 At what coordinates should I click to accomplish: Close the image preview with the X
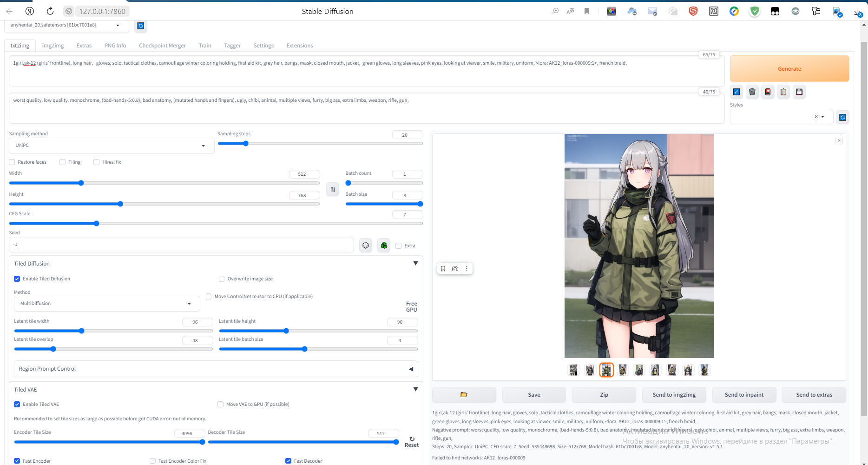pos(839,140)
